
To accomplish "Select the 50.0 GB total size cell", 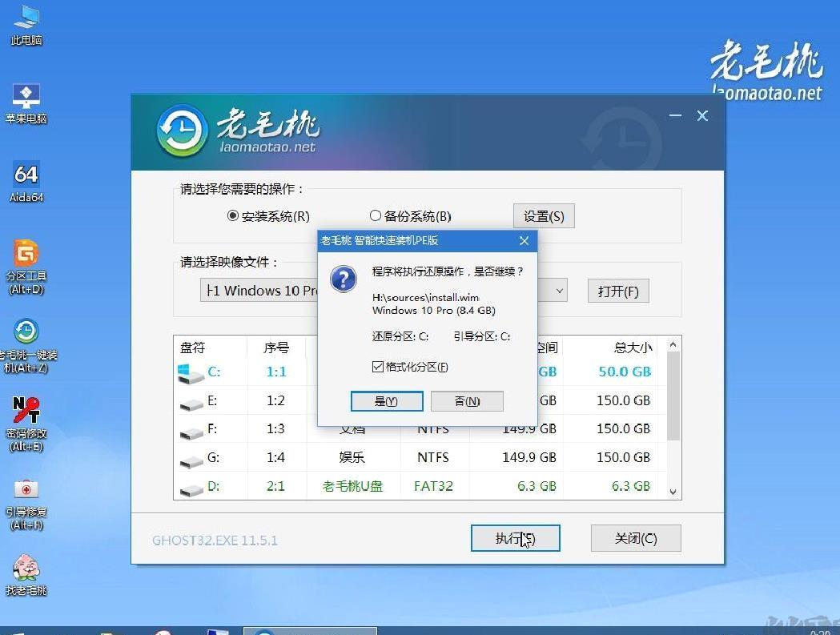I will pos(625,372).
